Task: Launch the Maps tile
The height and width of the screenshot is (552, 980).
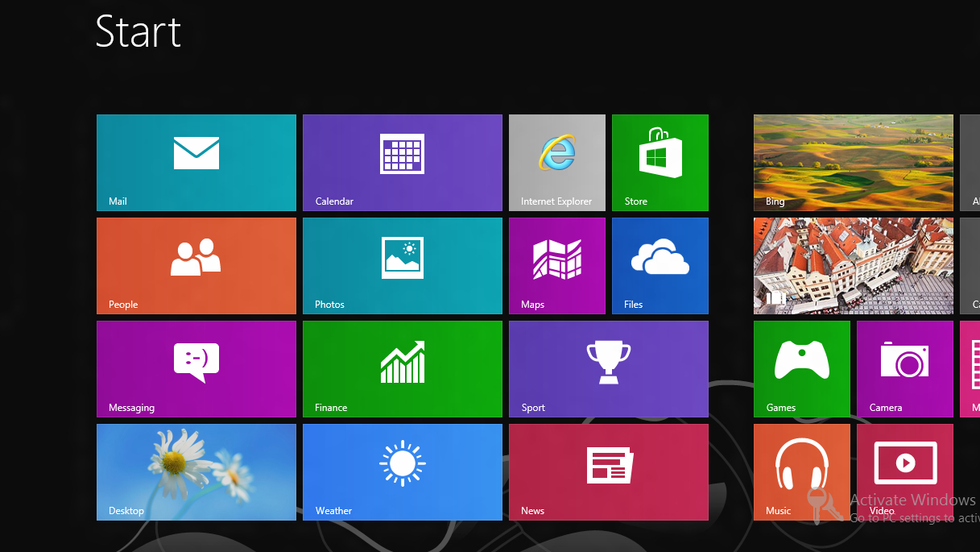Action: click(556, 265)
